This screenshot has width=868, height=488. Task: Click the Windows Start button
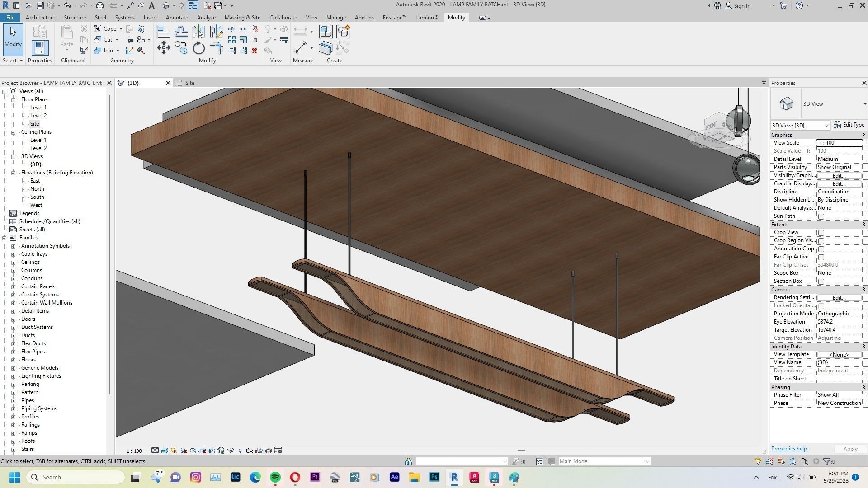click(14, 477)
